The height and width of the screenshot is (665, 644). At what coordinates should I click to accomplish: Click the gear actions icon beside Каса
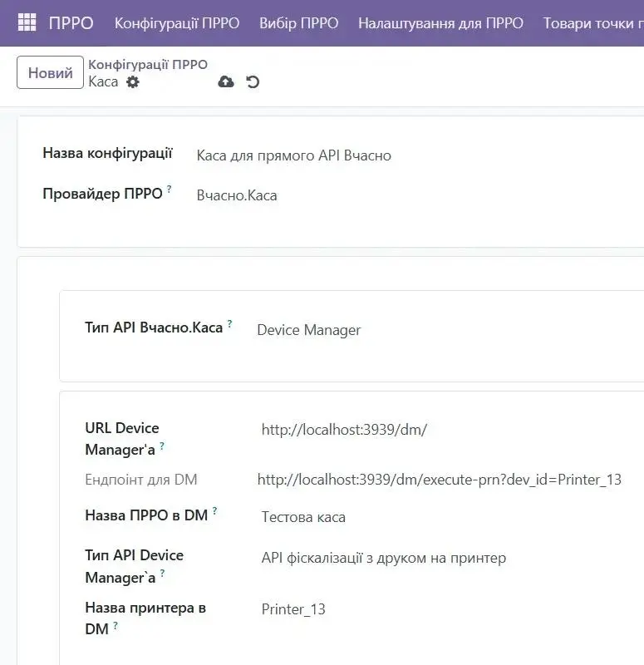(x=133, y=81)
